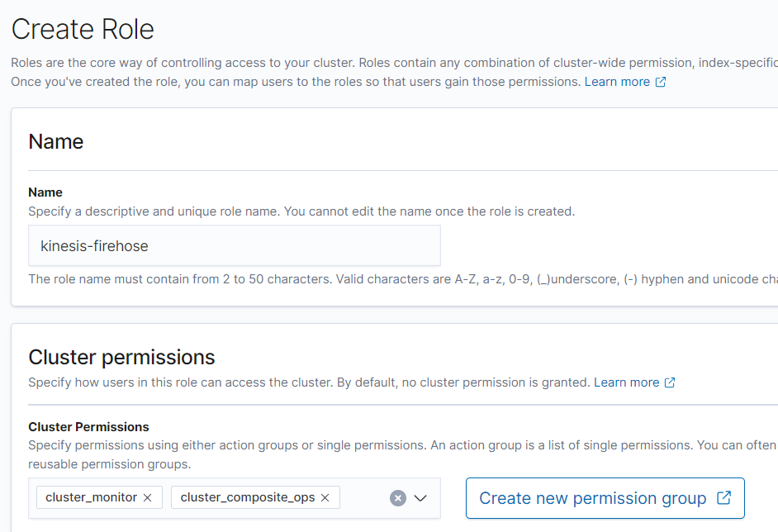Remove the cluster_composite_ops permission chip

(325, 497)
